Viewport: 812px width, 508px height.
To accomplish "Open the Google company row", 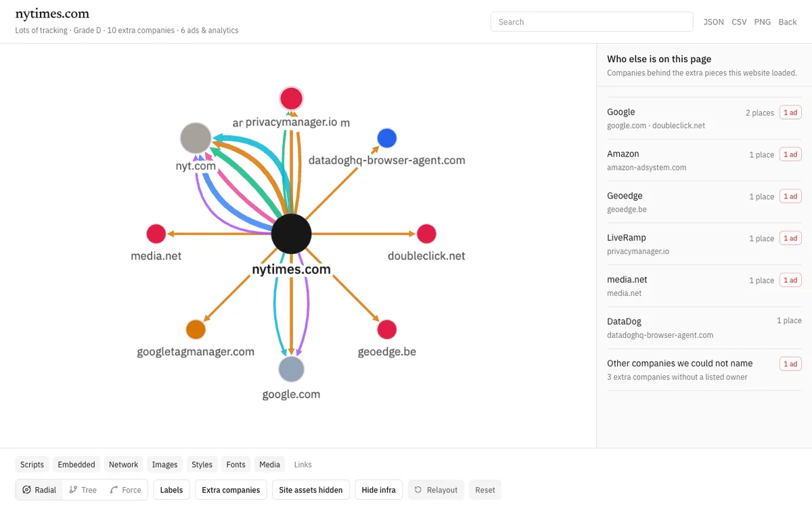I will coord(704,119).
